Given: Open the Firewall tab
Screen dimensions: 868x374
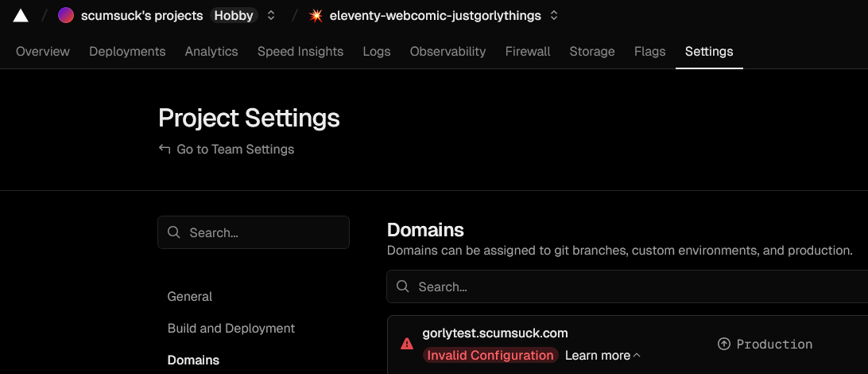Looking at the screenshot, I should [x=528, y=52].
